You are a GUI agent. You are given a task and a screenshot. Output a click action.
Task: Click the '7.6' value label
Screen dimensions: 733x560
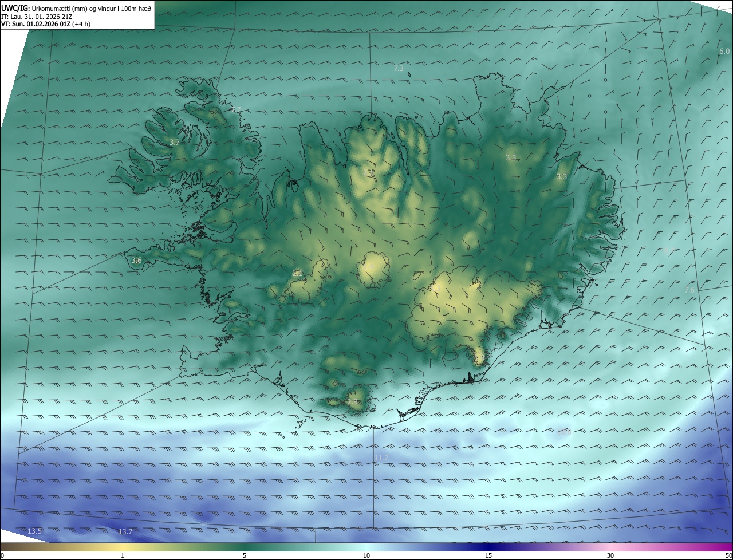tap(689, 290)
